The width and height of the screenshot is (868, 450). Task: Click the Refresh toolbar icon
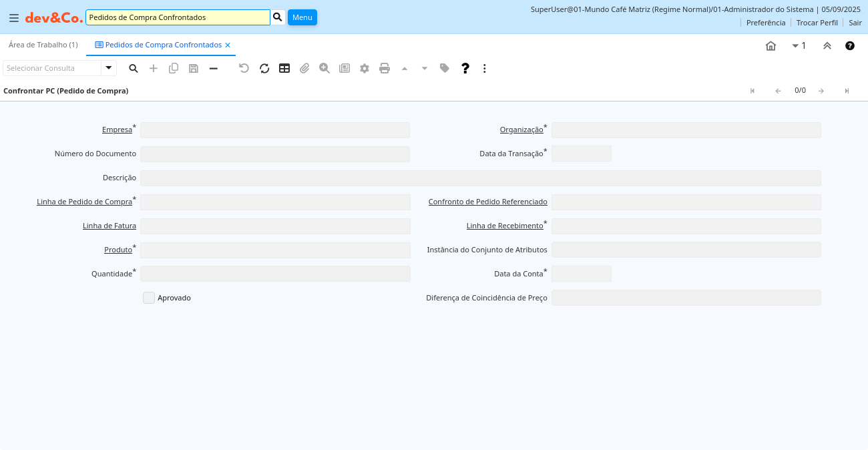[x=264, y=68]
